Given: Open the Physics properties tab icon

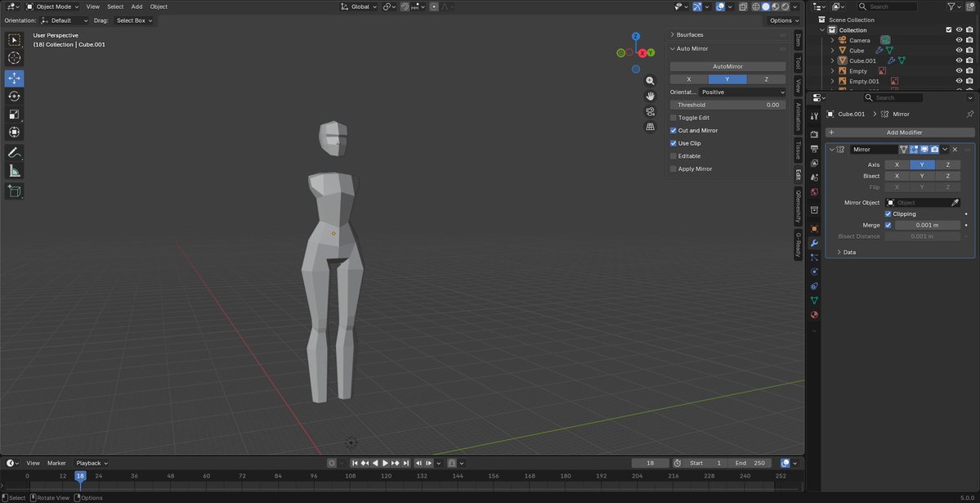Looking at the screenshot, I should [814, 272].
